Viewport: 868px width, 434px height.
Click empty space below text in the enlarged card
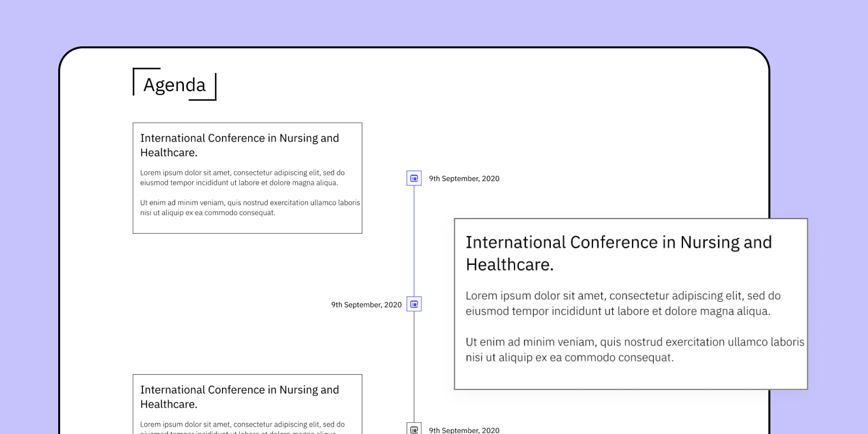tap(630, 377)
